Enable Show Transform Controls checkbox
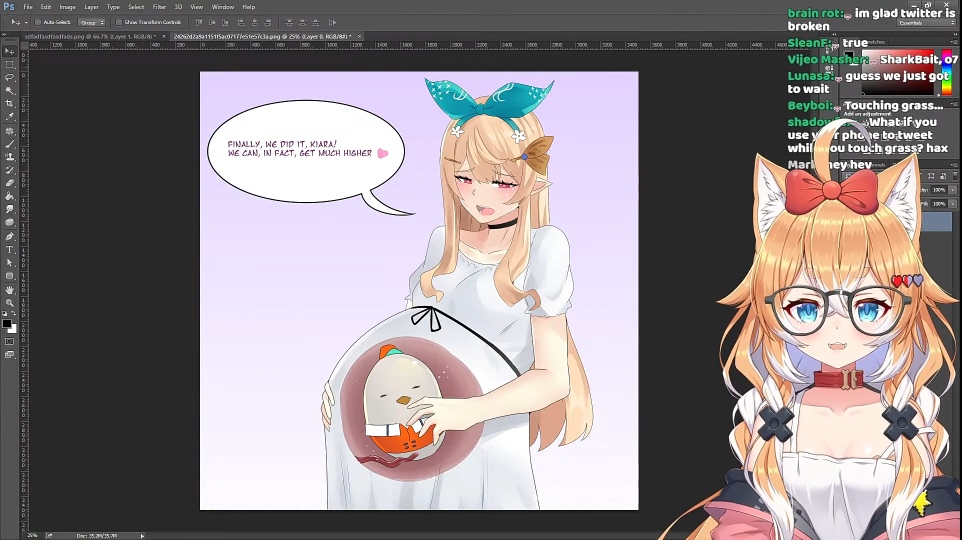 119,23
